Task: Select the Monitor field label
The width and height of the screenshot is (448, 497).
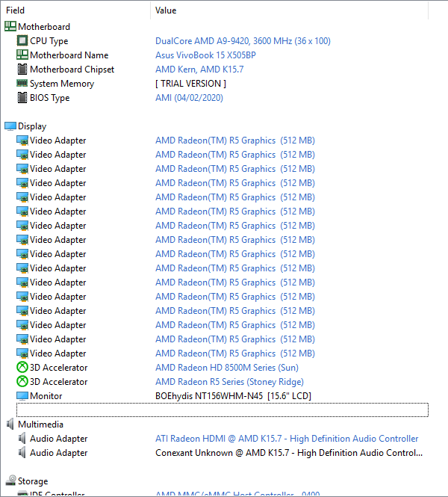Action: click(46, 396)
